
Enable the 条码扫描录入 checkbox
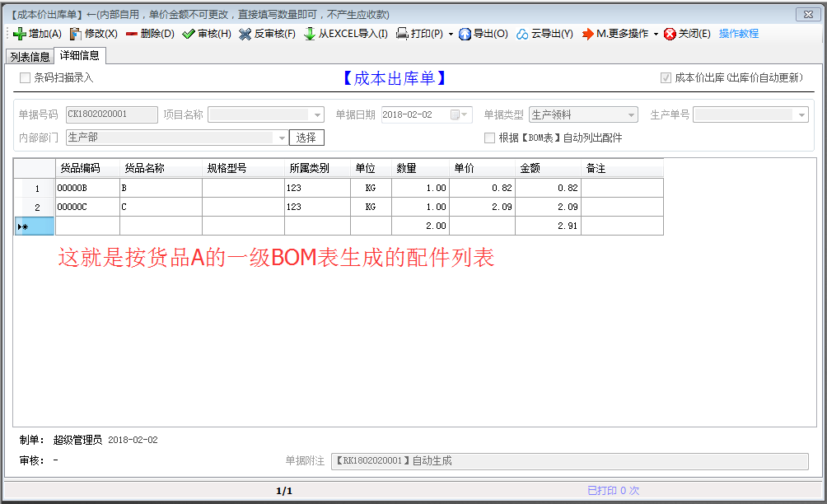(x=26, y=77)
